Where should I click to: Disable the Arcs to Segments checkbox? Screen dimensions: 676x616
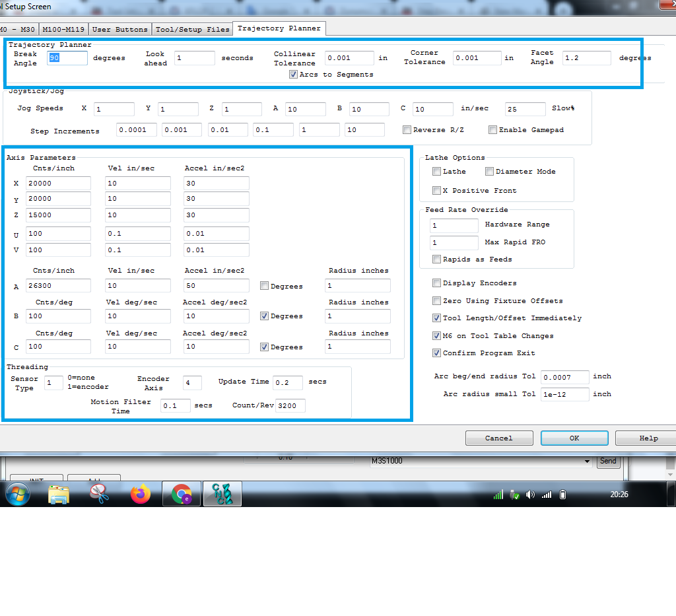293,75
